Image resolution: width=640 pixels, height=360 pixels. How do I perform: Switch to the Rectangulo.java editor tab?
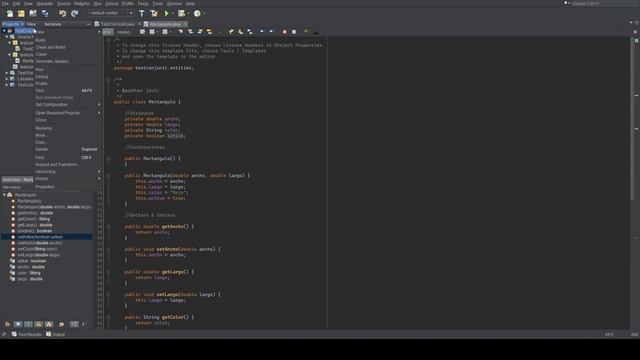[164, 24]
